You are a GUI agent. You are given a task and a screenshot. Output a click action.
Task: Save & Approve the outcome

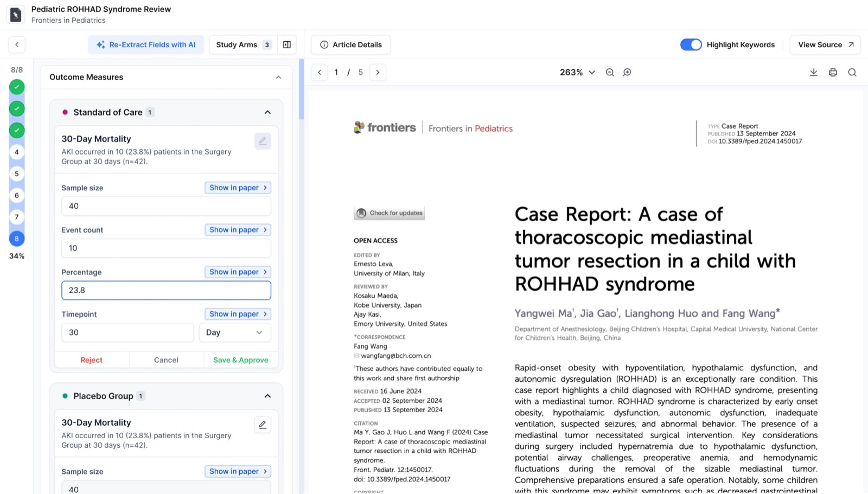(241, 360)
